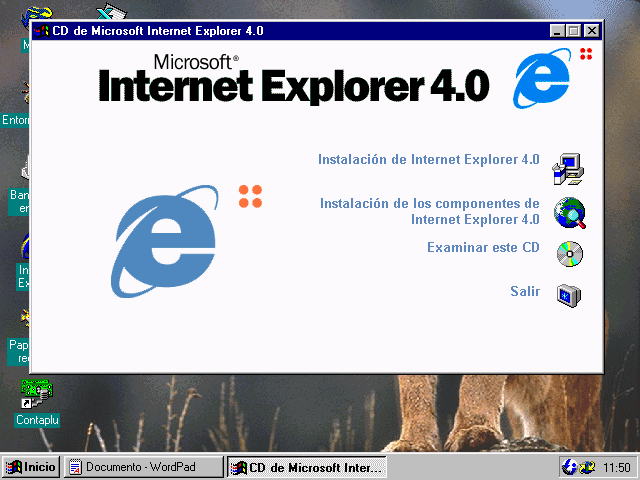Click the Microsoft Internet Explorer 4.0 heading

293,79
